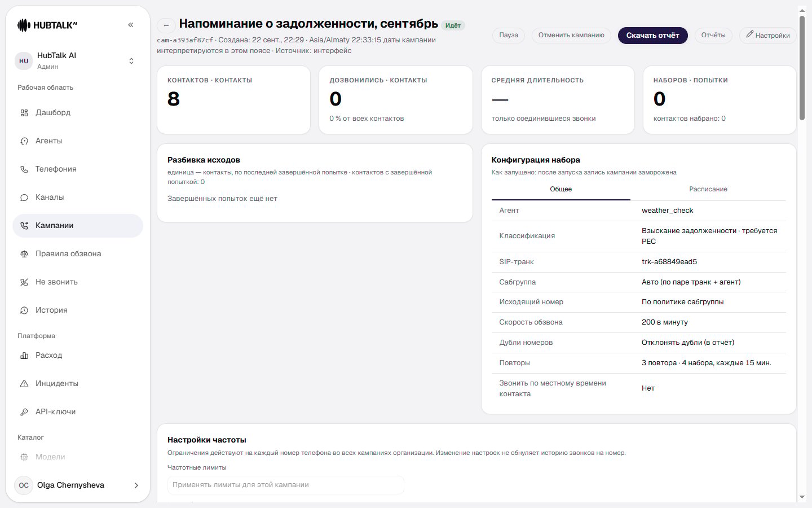
Task: Open Телефония menu item
Action: [78, 169]
